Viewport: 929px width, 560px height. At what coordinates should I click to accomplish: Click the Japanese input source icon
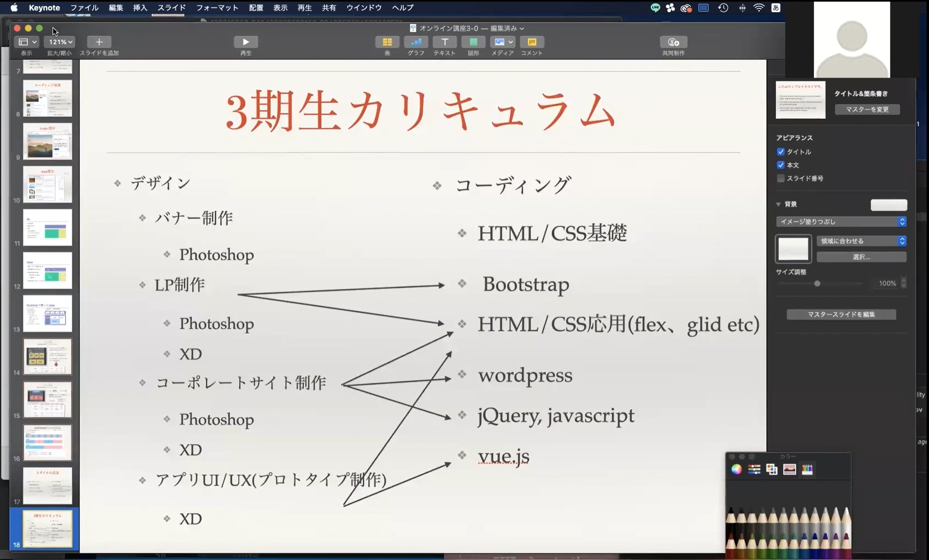click(x=776, y=8)
